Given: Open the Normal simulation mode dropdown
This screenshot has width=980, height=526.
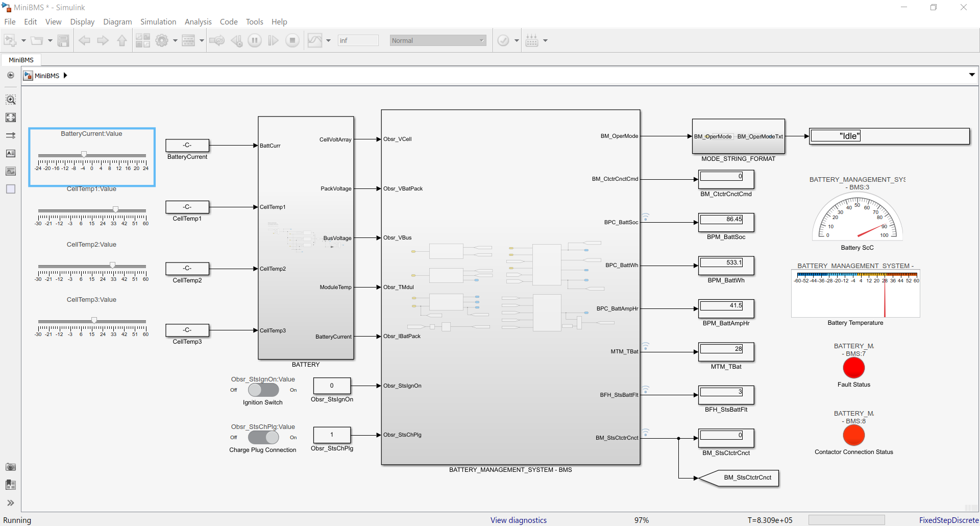Looking at the screenshot, I should (438, 40).
